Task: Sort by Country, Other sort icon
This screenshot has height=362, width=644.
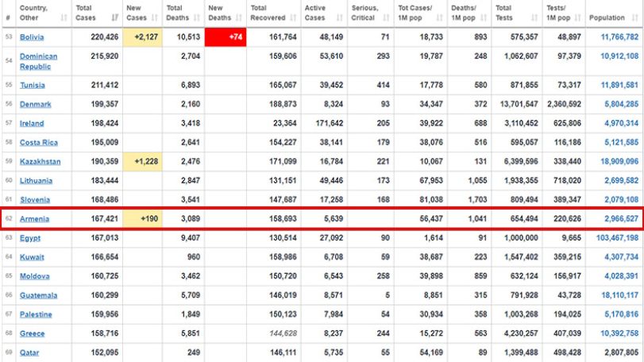Action: [64, 17]
